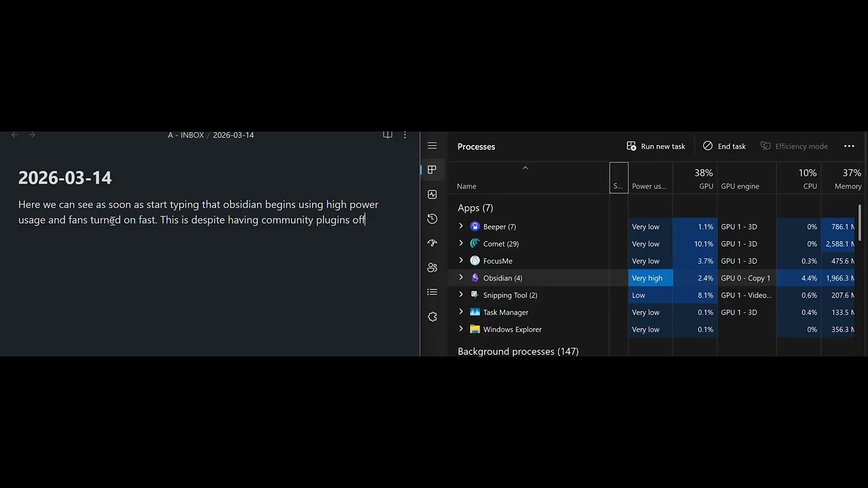Screen dimensions: 868x488
Task: Select Snipping Tool (2) row name
Action: click(x=510, y=295)
